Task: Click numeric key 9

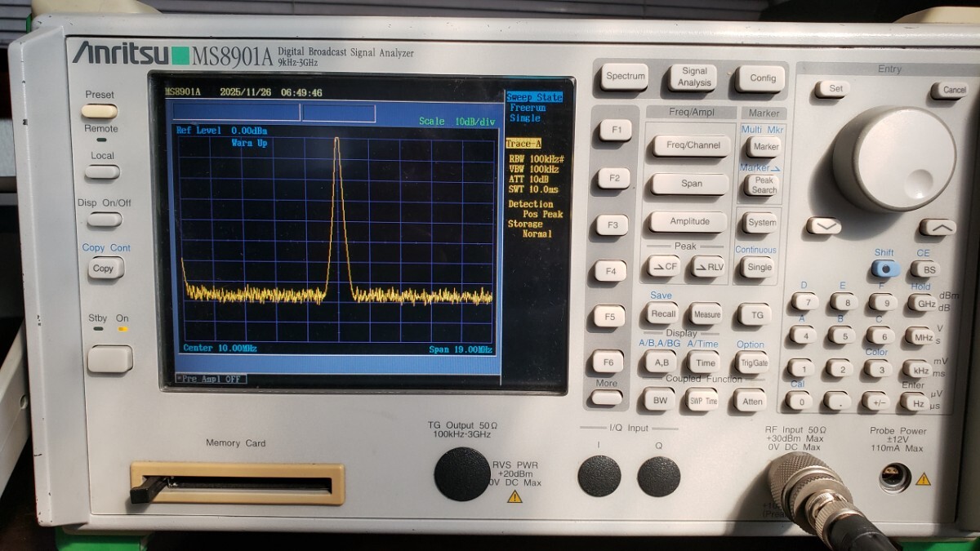Action: tap(883, 302)
